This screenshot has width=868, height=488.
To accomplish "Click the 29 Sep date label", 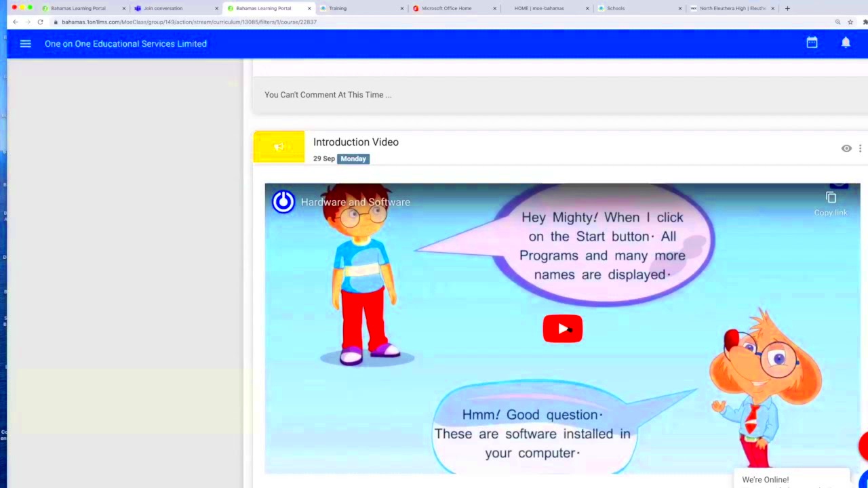I will click(324, 159).
